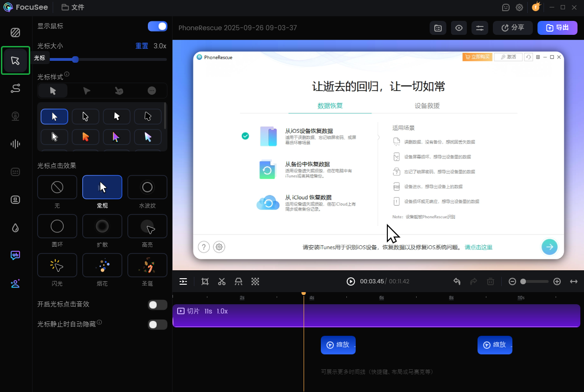Click the 光标大小 slider track
The width and height of the screenshot is (584, 392).
pos(102,59)
